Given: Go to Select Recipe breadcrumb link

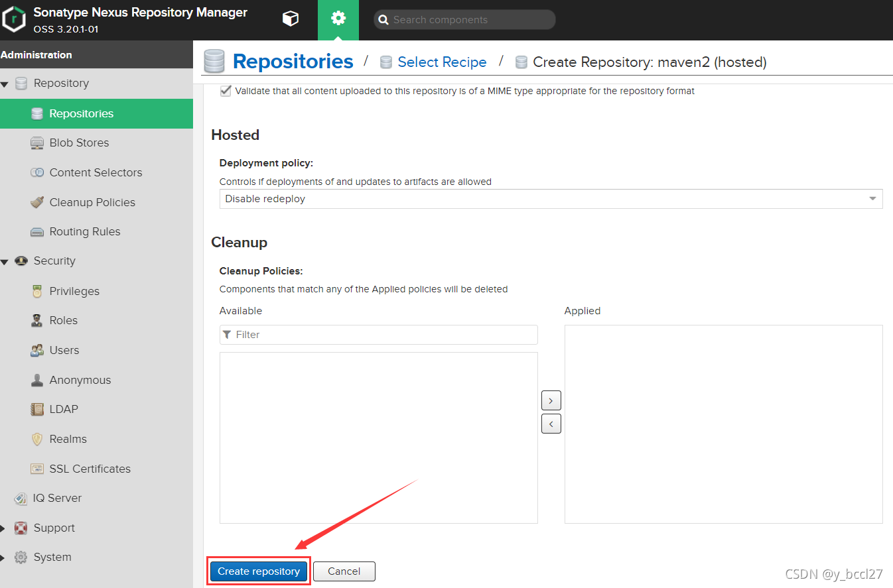Looking at the screenshot, I should point(442,62).
